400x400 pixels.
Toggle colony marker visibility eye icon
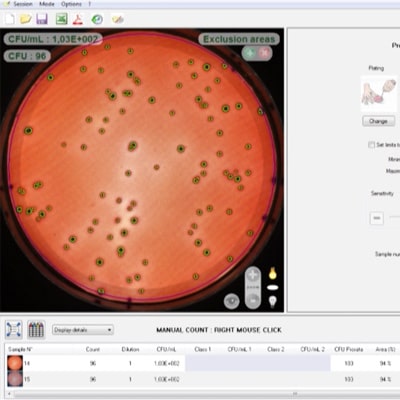pos(232,301)
